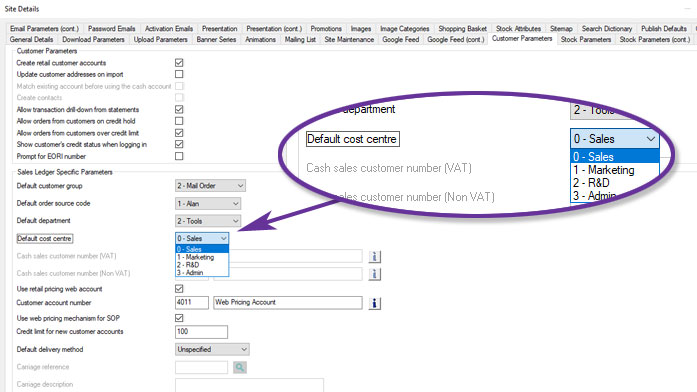Viewport: 697px width, 392px height.
Task: Select '1 - Marketing' in cost centre list
Action: [202, 257]
